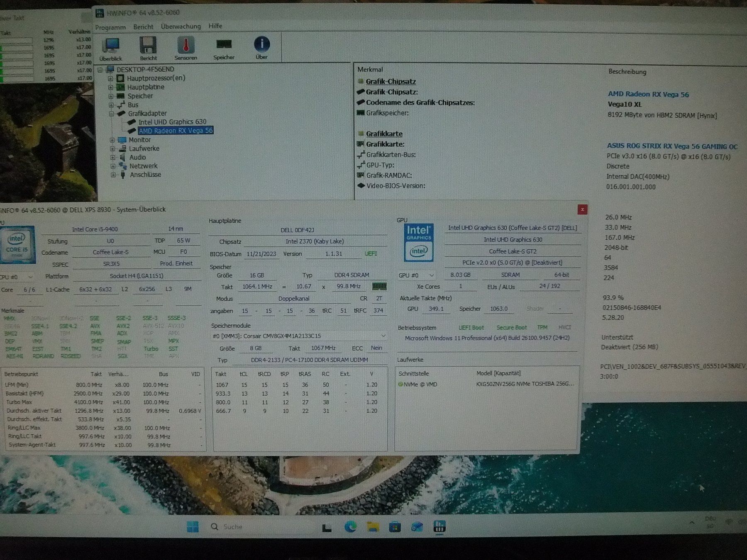The width and height of the screenshot is (747, 560).
Task: Click the green memory chip icon beside 99.8 MHz
Action: [x=379, y=286]
